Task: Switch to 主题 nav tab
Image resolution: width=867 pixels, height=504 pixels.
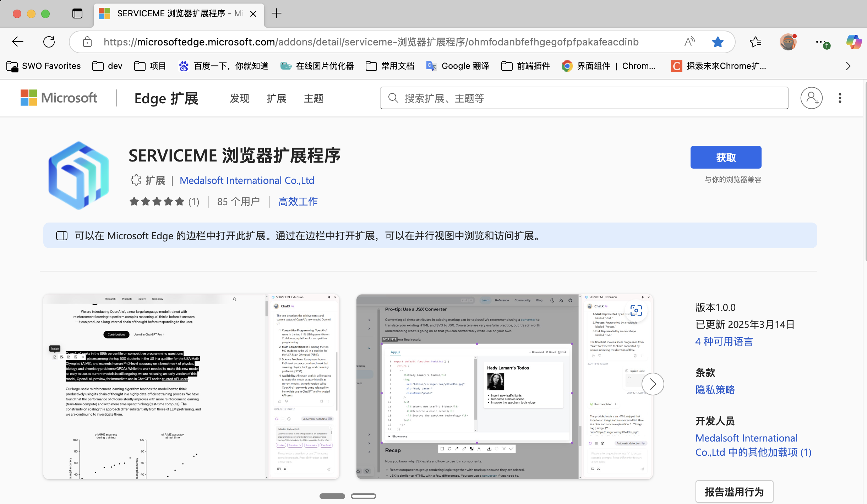Action: pos(313,98)
